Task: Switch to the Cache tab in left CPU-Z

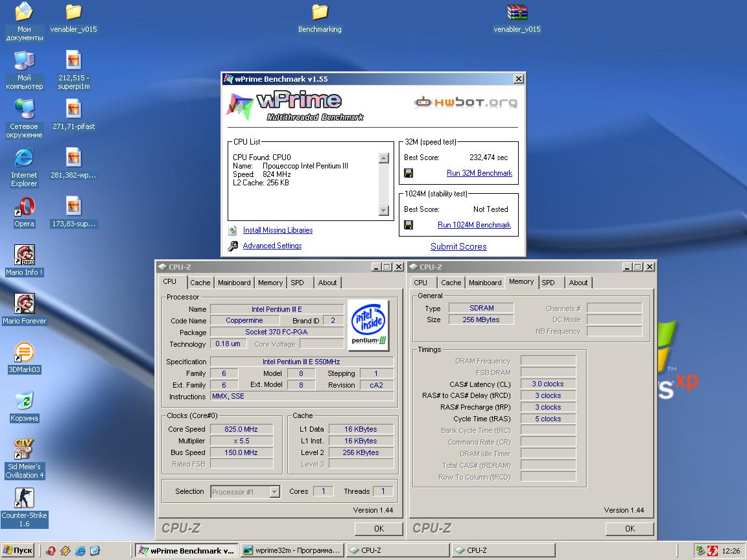Action: [x=200, y=283]
